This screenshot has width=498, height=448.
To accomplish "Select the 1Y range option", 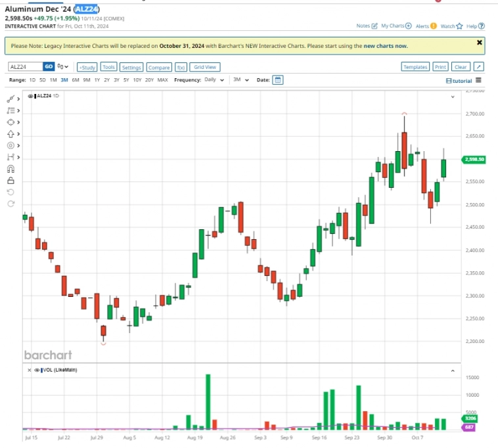I will click(x=97, y=80).
